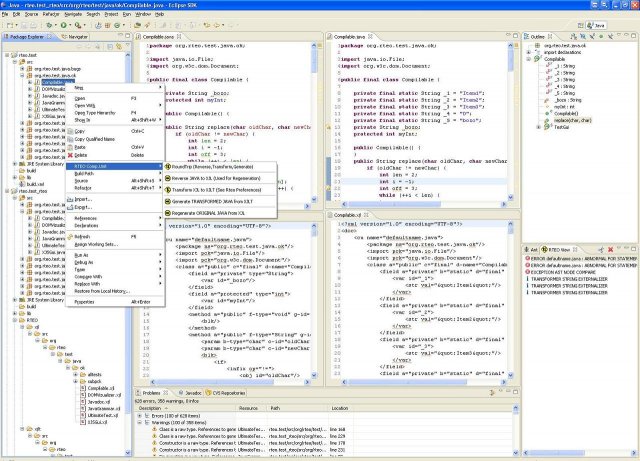This screenshot has height=461, width=640.
Task: Collapse the Warnings group in Problems view
Action: click(x=140, y=423)
